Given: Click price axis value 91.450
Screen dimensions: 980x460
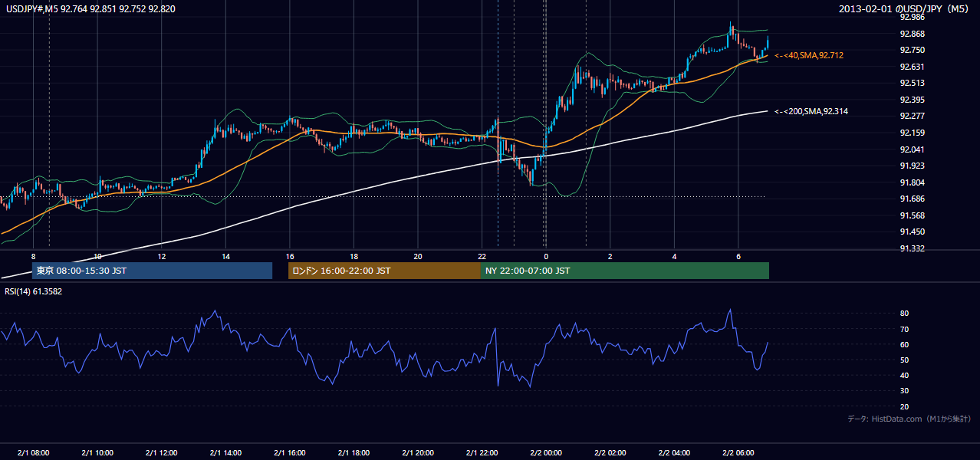Looking at the screenshot, I should click(x=912, y=232).
